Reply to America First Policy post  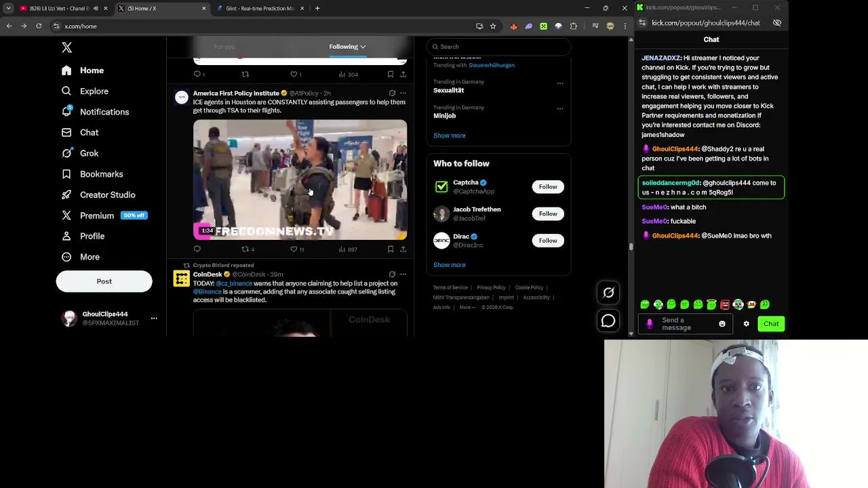[197, 249]
